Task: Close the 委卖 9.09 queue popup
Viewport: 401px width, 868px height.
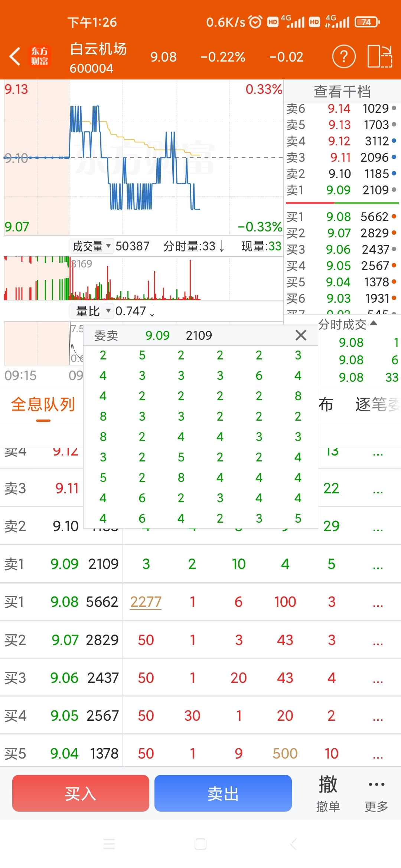Action: pos(301,335)
